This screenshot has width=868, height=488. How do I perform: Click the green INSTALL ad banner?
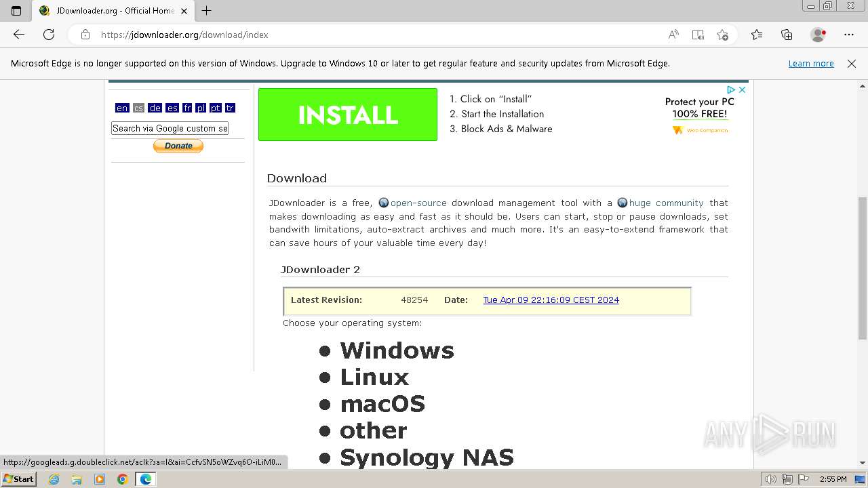(x=348, y=115)
